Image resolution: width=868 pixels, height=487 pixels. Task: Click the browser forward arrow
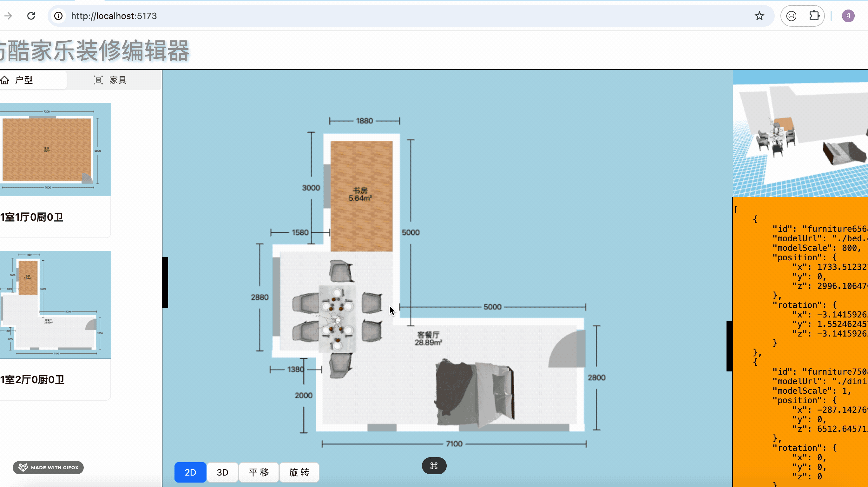[x=9, y=16]
